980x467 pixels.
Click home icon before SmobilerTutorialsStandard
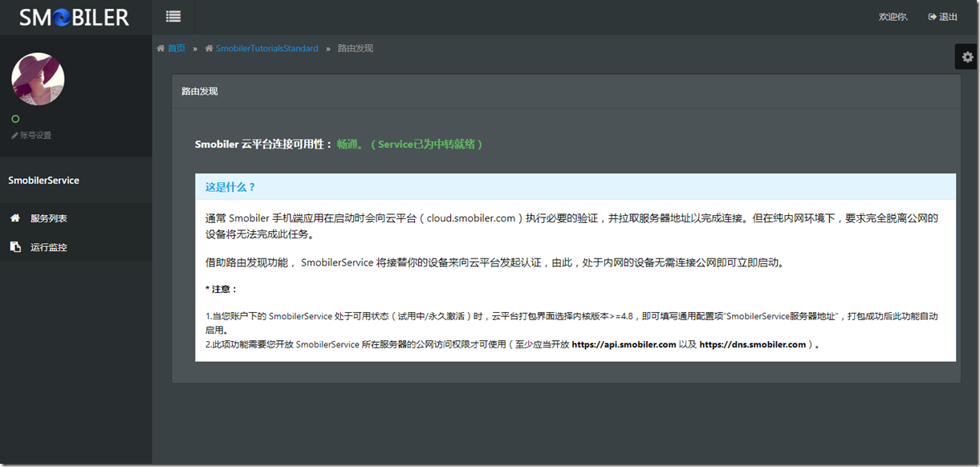tap(209, 48)
